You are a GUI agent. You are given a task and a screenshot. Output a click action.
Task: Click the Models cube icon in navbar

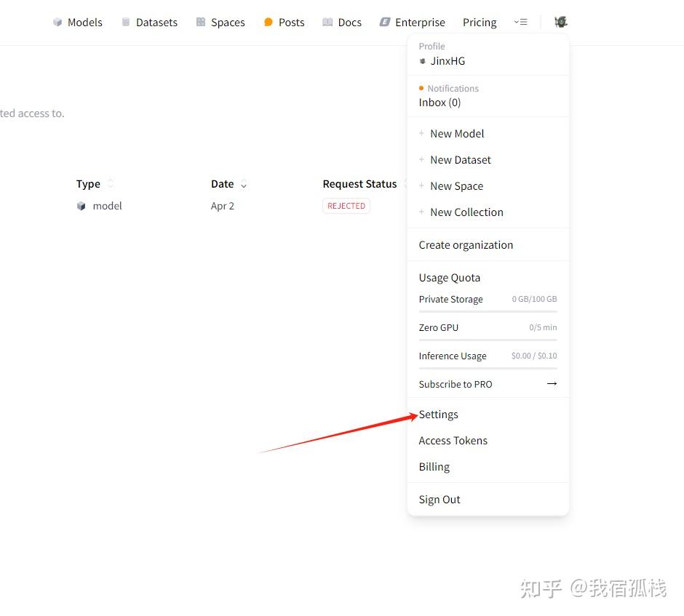click(x=57, y=22)
